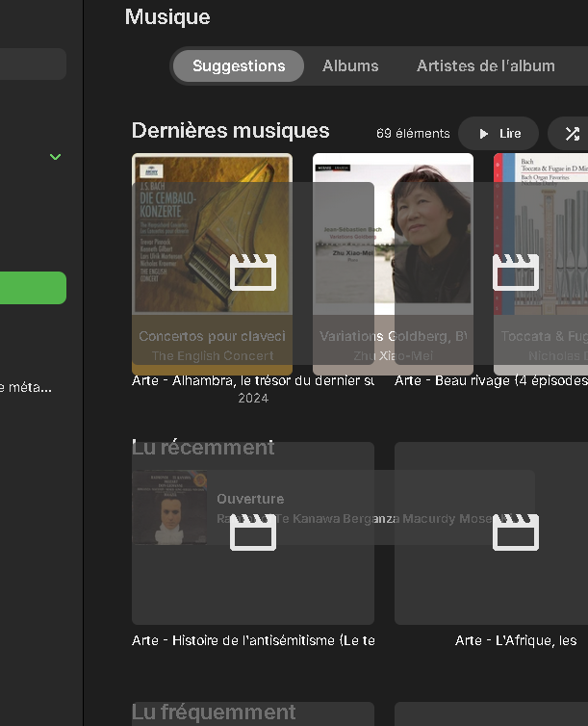Switch to the Suggestions tab

coord(239,65)
